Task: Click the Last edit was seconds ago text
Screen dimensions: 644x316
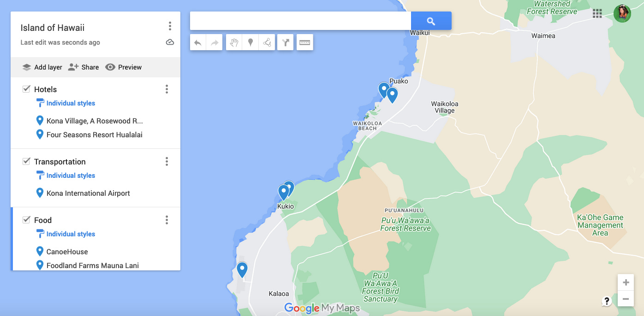Action: (60, 42)
